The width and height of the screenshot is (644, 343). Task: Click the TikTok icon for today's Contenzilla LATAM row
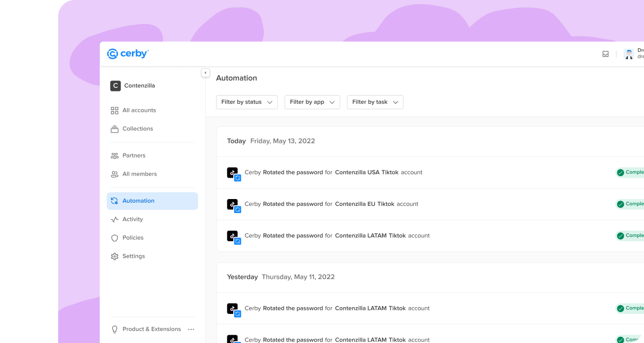232,236
